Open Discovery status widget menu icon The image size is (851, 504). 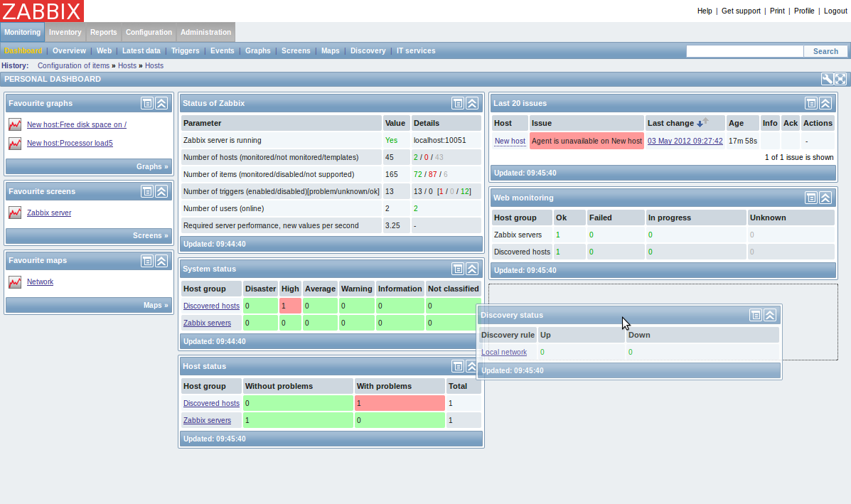tap(756, 315)
